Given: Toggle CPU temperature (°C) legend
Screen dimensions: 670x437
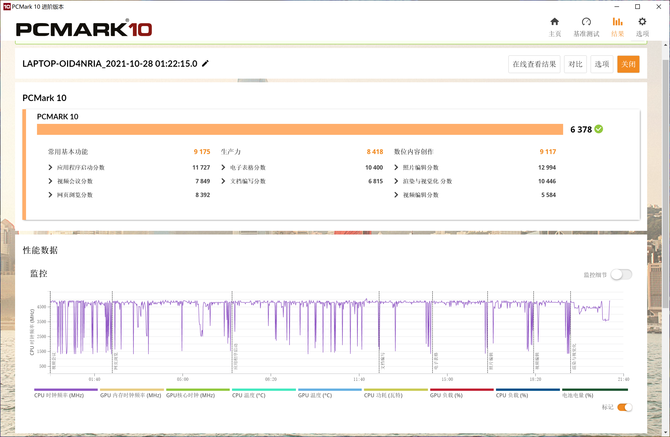Looking at the screenshot, I should tap(264, 393).
